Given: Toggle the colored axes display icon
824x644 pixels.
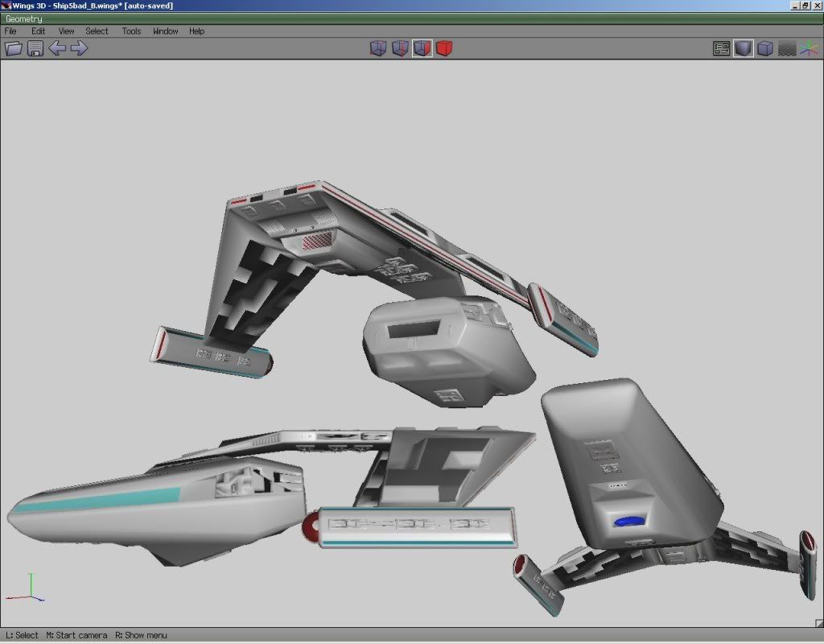Looking at the screenshot, I should click(810, 48).
